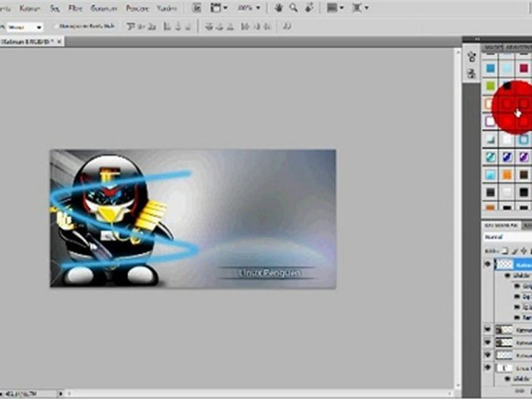Open the Normal blend mode dropdown
This screenshot has height=399, width=532.
[x=508, y=237]
